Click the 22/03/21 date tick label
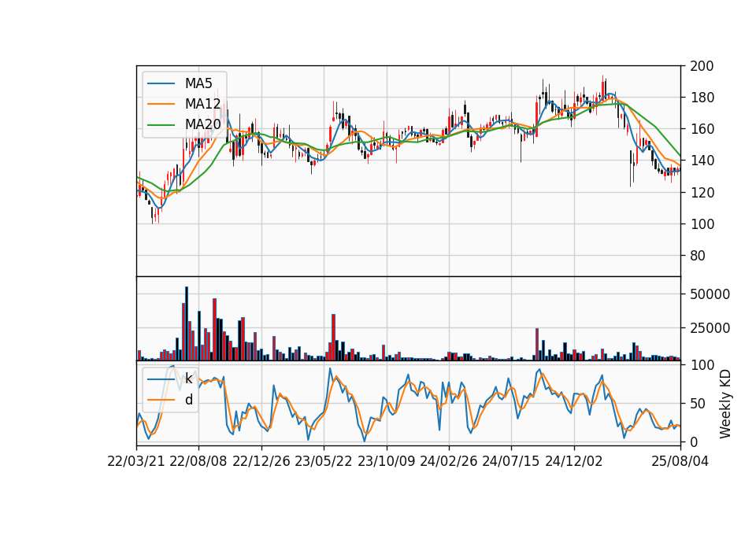 (136, 461)
